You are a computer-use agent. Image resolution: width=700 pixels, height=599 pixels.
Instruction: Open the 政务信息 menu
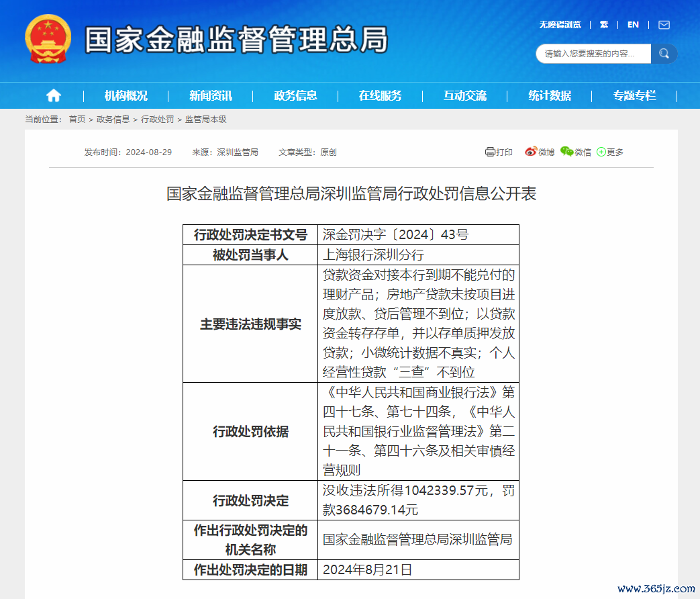click(x=295, y=95)
